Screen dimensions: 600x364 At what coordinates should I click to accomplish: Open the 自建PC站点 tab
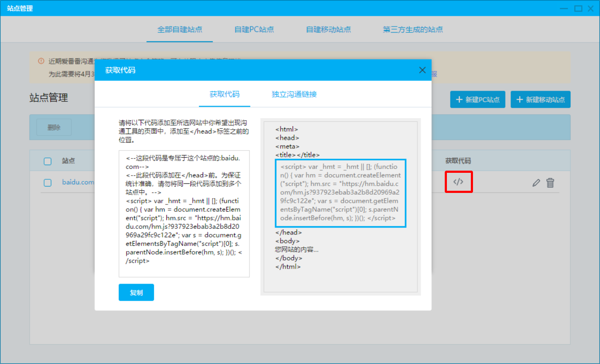[x=254, y=30]
